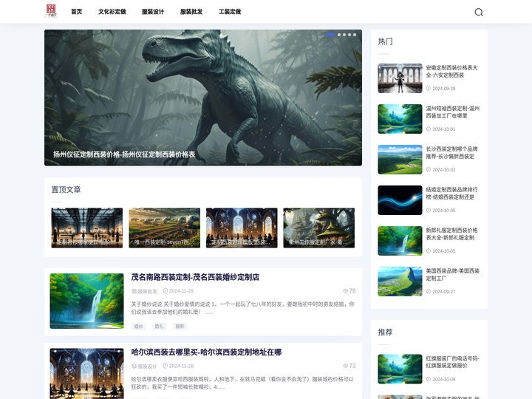The width and height of the screenshot is (532, 399).
Task: Click thumbnail of 安徽定制西装 hot article
Action: [400, 78]
